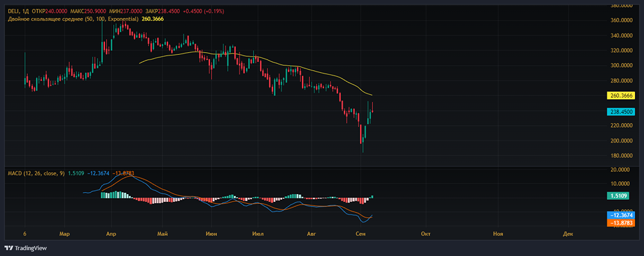Click the Мар label on time axis
Viewport: 644px width, 256px height.
(64, 234)
